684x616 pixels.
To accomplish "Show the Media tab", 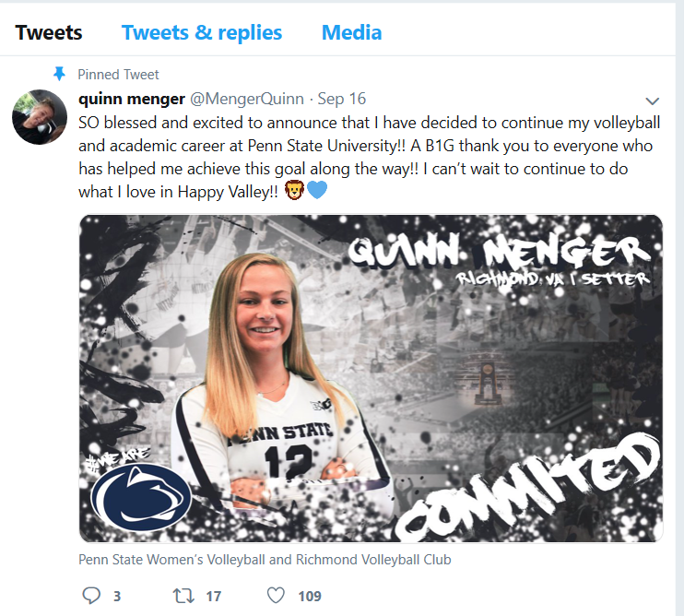I will pyautogui.click(x=351, y=33).
